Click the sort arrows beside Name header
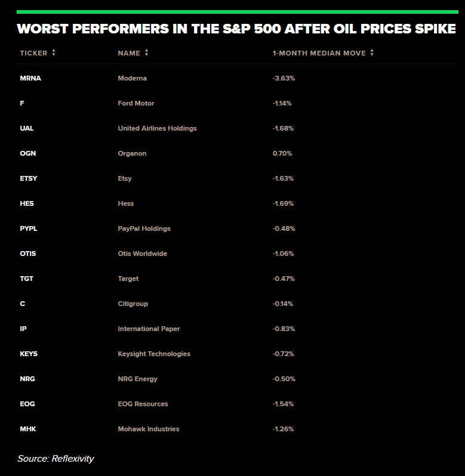The height and width of the screenshot is (476, 465). pyautogui.click(x=146, y=52)
